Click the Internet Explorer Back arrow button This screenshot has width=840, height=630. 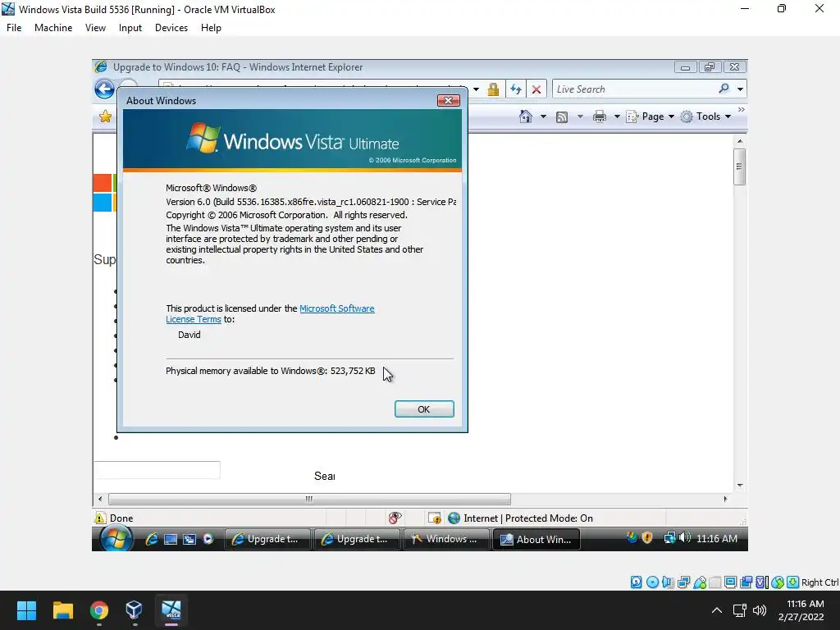click(x=104, y=89)
